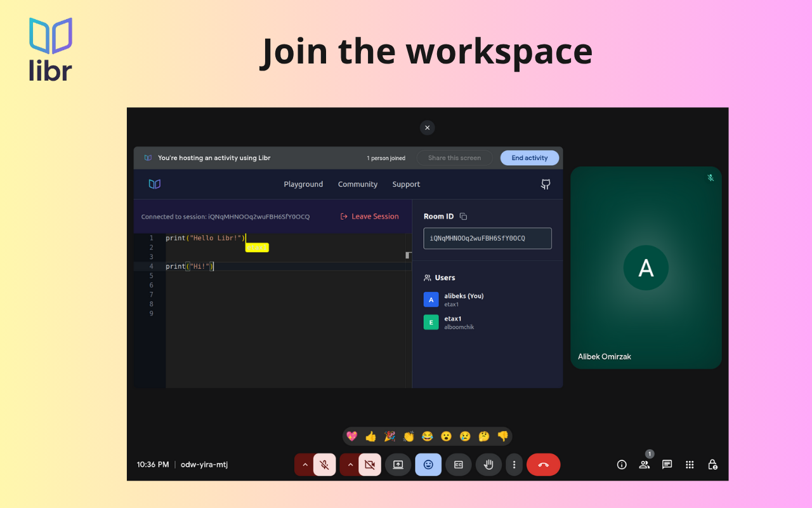Open the Community menu item
The width and height of the screenshot is (812, 508).
coord(358,184)
